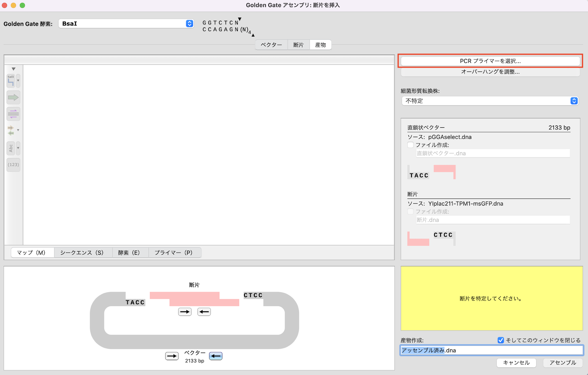
Task: Uncheck 'そしてこのウィンドウを閉じる' checkbox
Action: click(501, 340)
